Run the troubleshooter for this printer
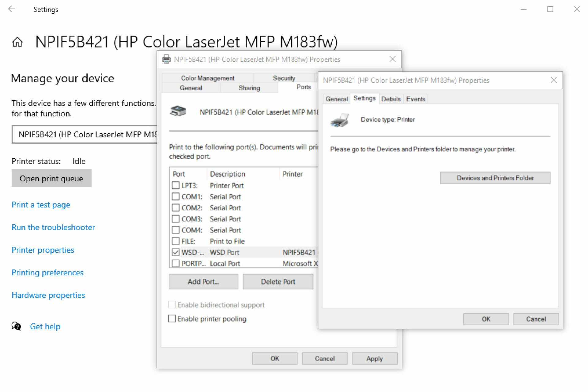This screenshot has height=392, width=588. click(x=54, y=227)
